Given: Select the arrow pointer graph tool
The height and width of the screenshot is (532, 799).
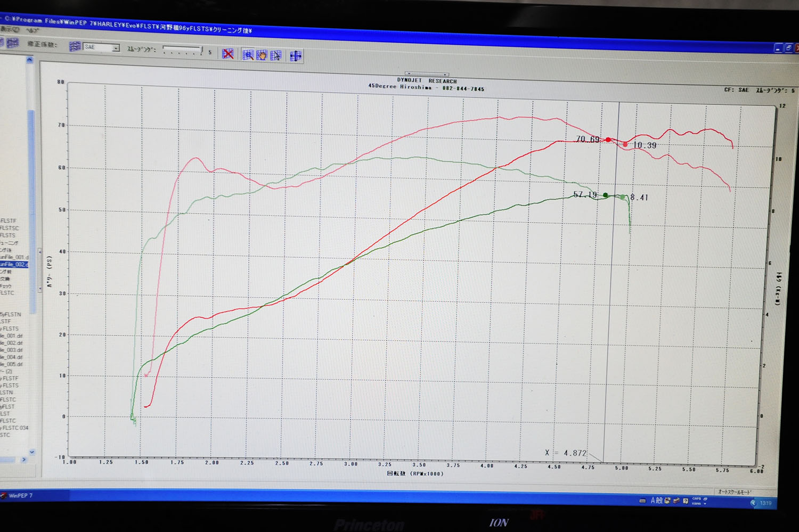Looking at the screenshot, I should tap(275, 55).
